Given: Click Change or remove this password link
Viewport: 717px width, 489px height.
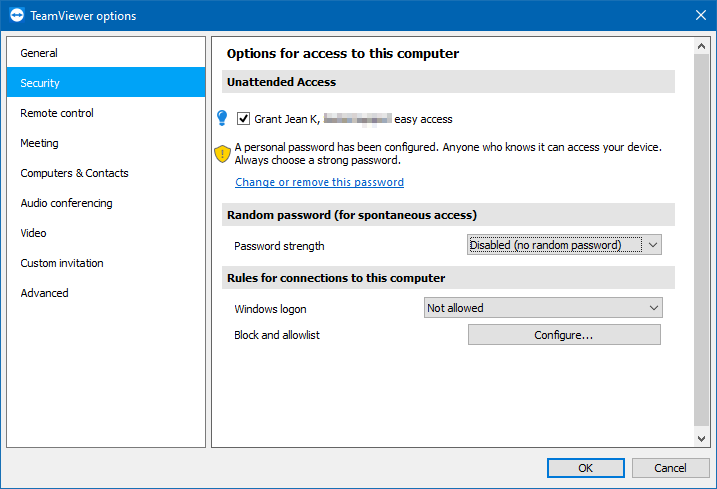Looking at the screenshot, I should (319, 182).
